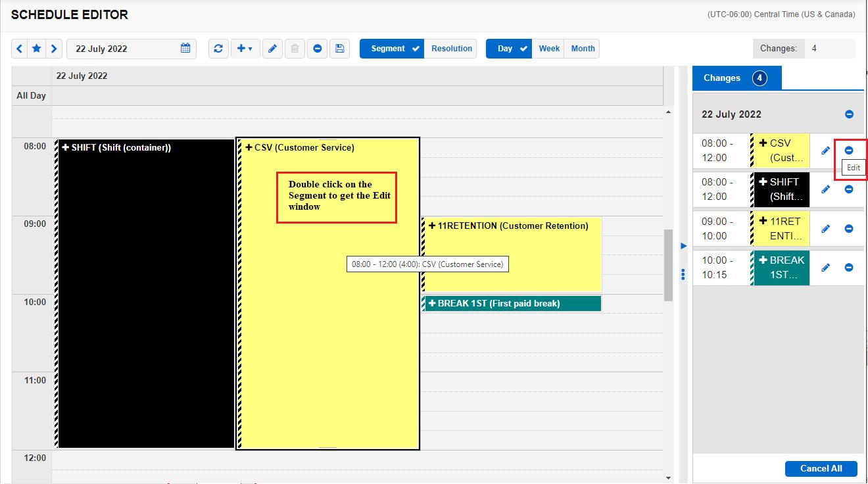
Task: Remove the SHIFT change using its minus icon
Action: [850, 189]
